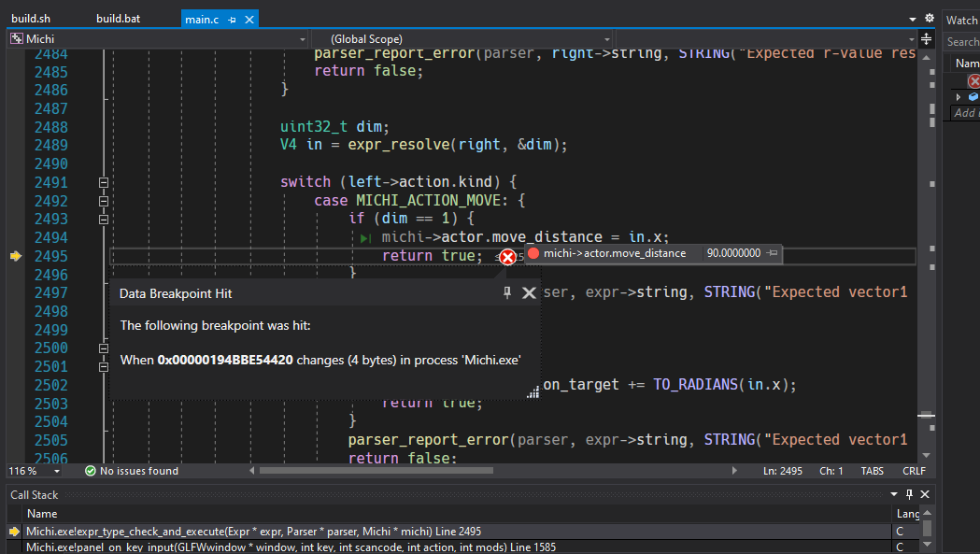Click the Watch panel title

(962, 20)
